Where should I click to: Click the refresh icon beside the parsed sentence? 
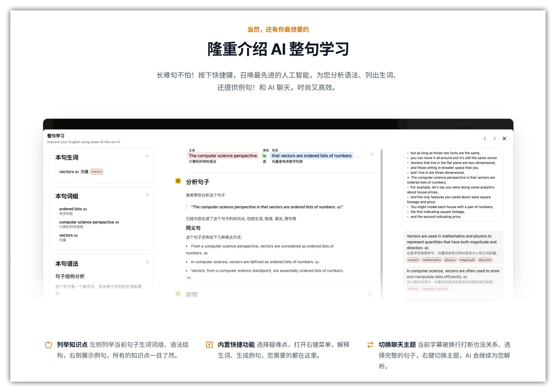(x=372, y=154)
